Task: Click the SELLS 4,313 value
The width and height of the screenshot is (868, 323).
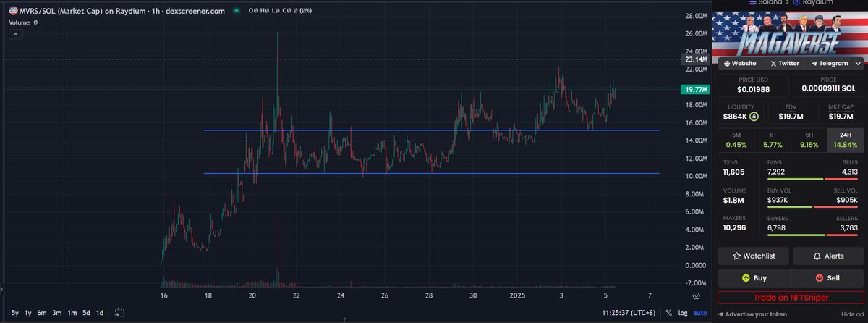Action: point(849,172)
